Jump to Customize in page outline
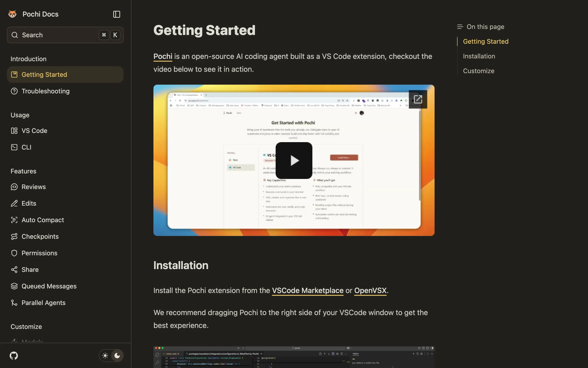The image size is (588, 368). click(x=479, y=71)
